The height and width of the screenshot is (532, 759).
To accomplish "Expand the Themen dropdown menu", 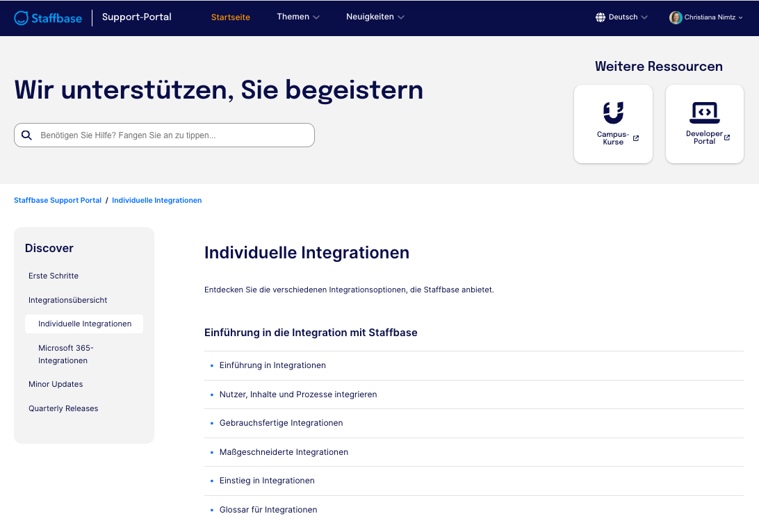I will point(298,17).
